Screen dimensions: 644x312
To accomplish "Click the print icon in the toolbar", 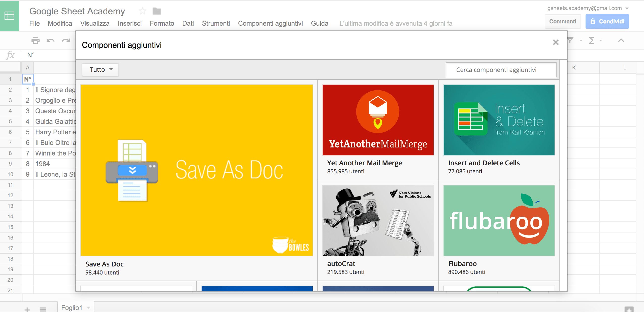I will pos(35,41).
